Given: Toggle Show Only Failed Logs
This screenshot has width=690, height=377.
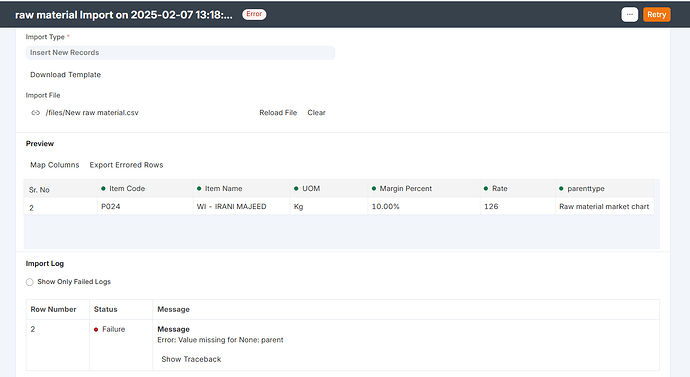Looking at the screenshot, I should point(29,282).
